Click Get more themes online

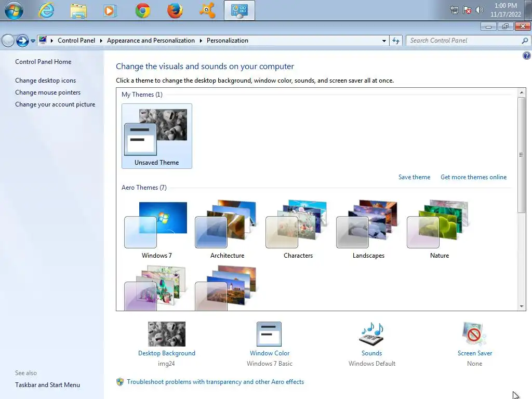[x=473, y=177]
